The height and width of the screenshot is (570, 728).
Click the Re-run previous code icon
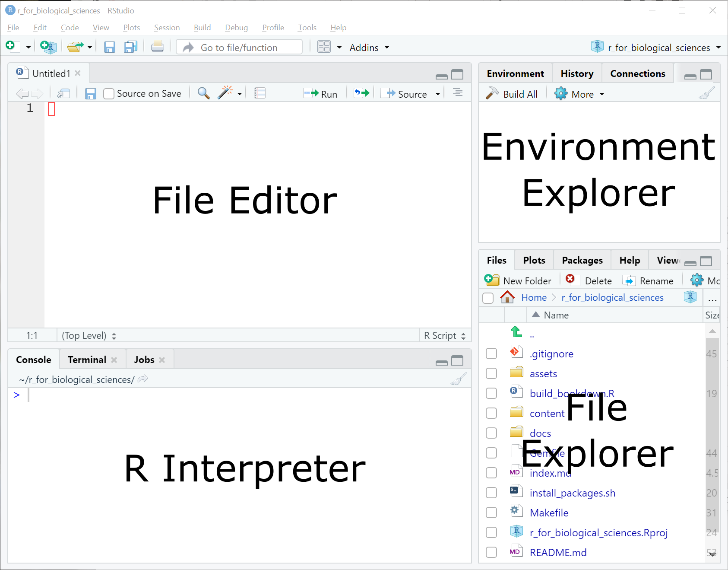click(362, 93)
